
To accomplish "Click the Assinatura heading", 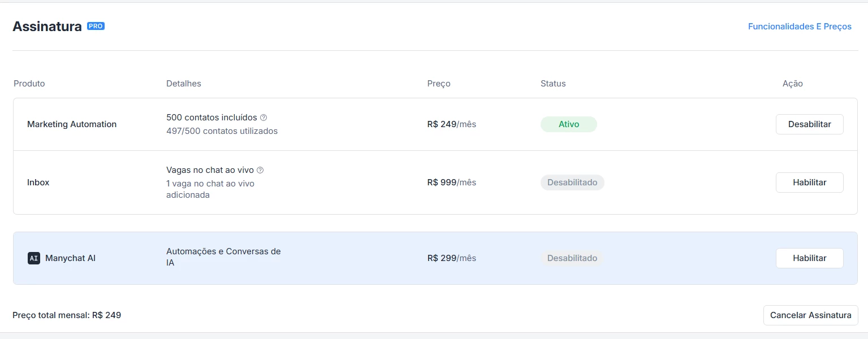I will (47, 27).
